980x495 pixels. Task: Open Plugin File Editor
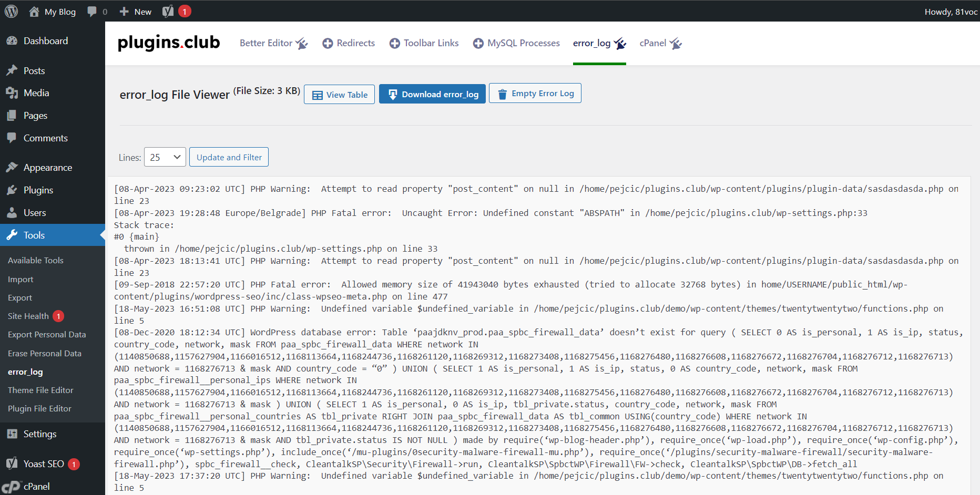click(x=39, y=409)
